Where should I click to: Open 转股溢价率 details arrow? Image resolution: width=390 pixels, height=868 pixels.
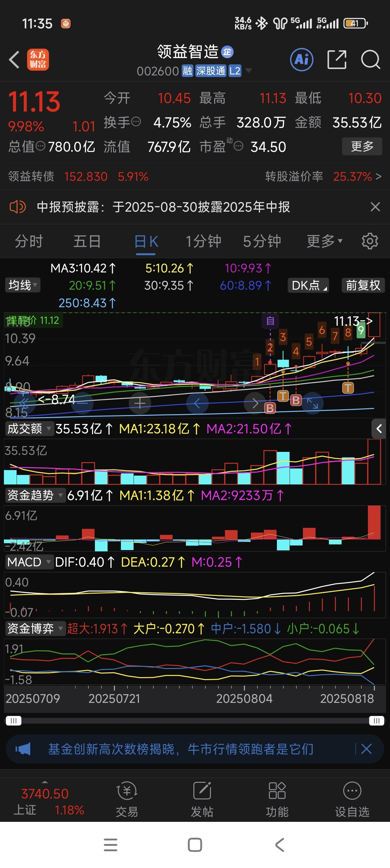pos(378,176)
